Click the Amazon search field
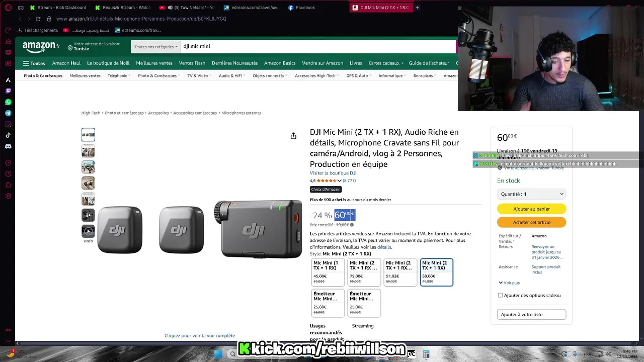Viewport: 644px width, 362px height. coord(317,47)
